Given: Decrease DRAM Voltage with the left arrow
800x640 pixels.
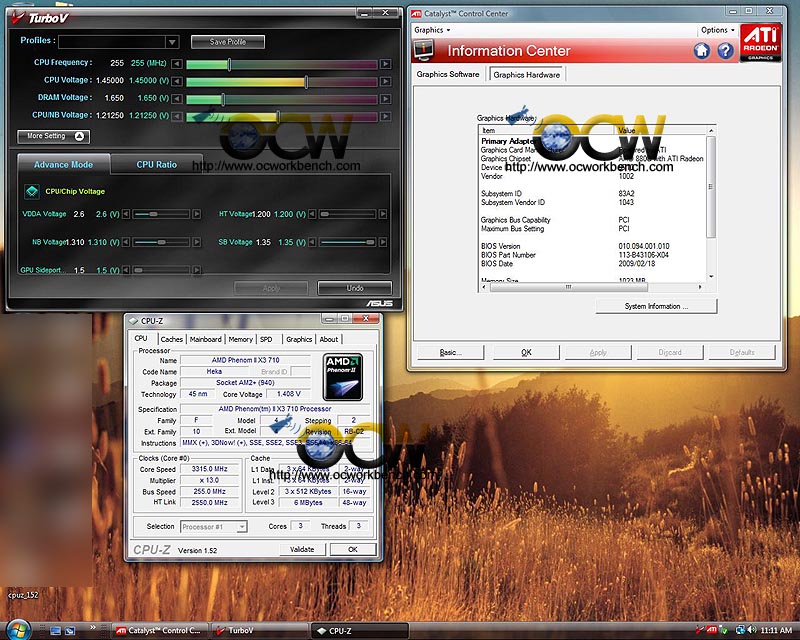Looking at the screenshot, I should [177, 99].
